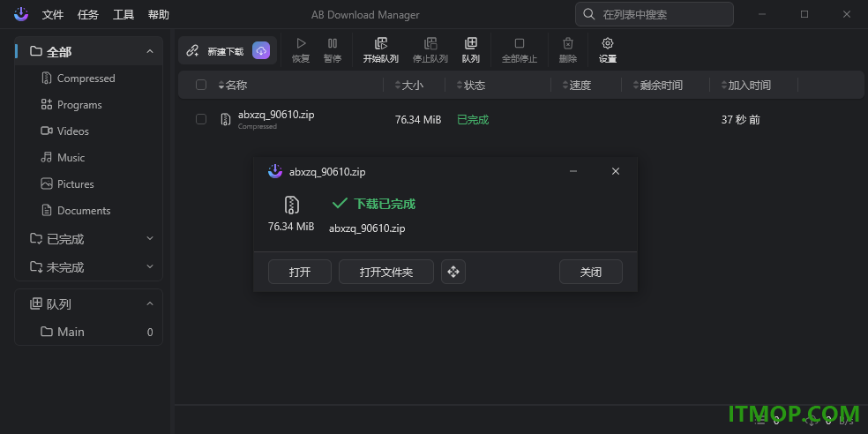Viewport: 868px width, 434px height.
Task: Tick the checkbox for abxzq_90610.zip row
Action: (201, 119)
